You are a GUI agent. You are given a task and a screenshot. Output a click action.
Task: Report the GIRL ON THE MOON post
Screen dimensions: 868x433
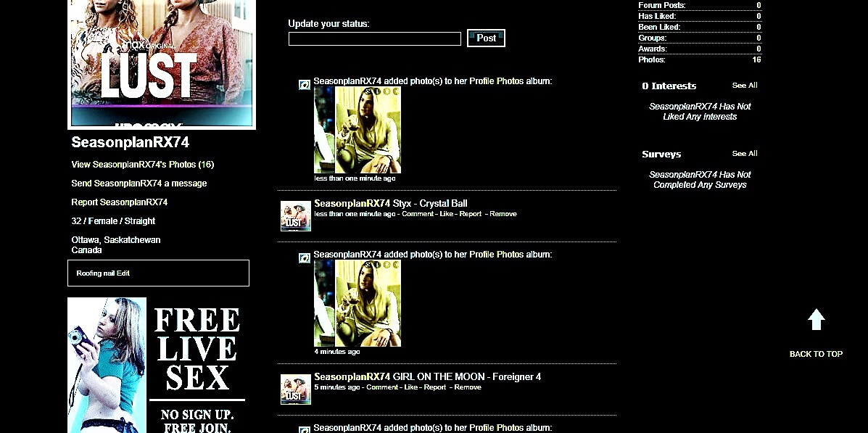435,387
